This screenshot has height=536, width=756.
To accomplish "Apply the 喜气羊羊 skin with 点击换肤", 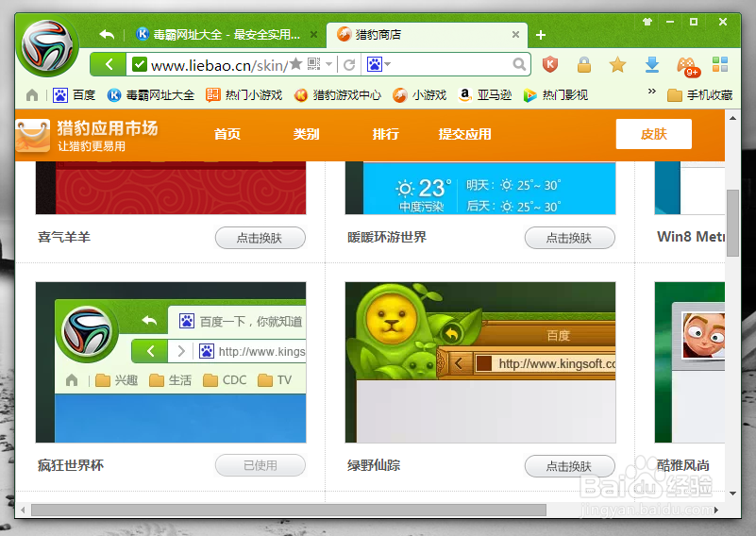I will point(260,238).
